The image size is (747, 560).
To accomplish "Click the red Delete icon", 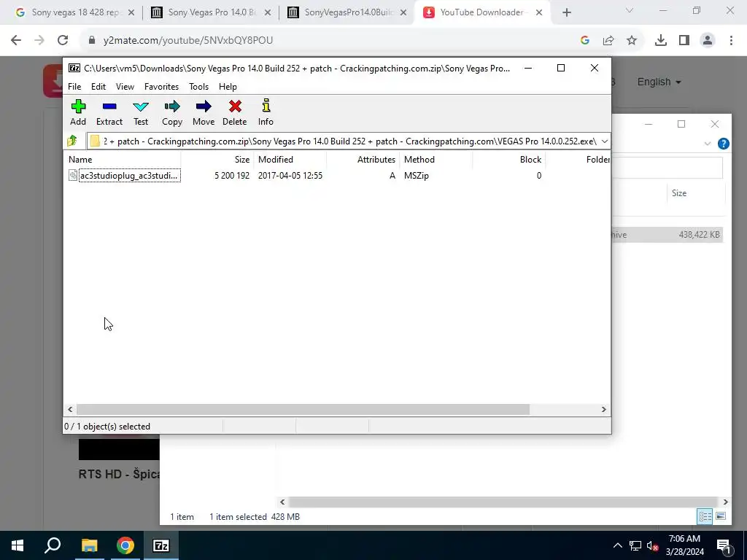I will click(x=234, y=113).
